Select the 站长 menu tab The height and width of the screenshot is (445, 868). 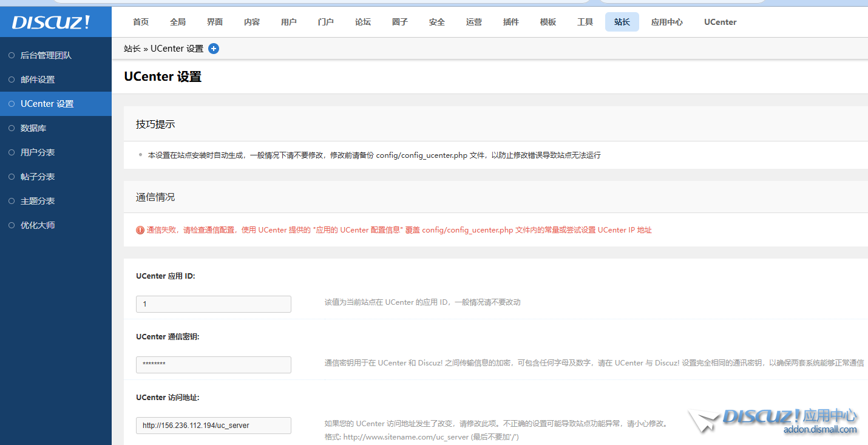pyautogui.click(x=622, y=22)
